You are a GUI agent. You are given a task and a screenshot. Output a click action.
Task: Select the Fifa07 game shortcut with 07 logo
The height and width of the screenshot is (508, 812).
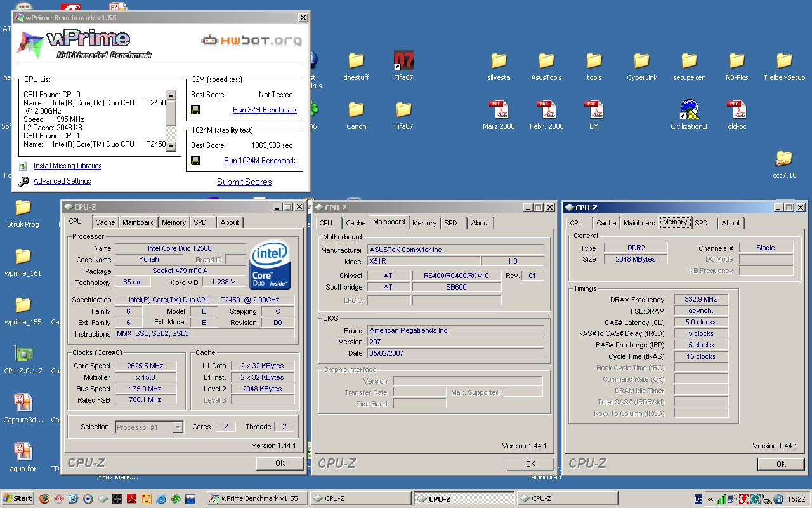pos(403,67)
